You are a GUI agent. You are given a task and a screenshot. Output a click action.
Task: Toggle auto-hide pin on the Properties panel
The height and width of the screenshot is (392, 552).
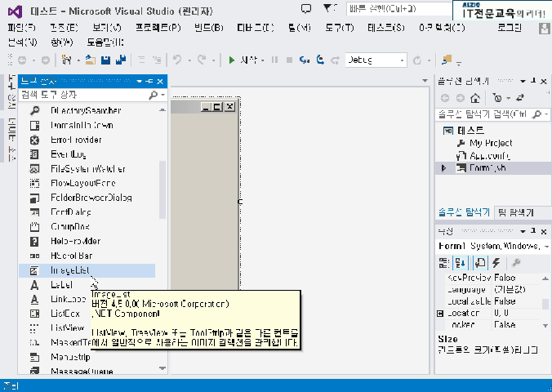pos(533,231)
